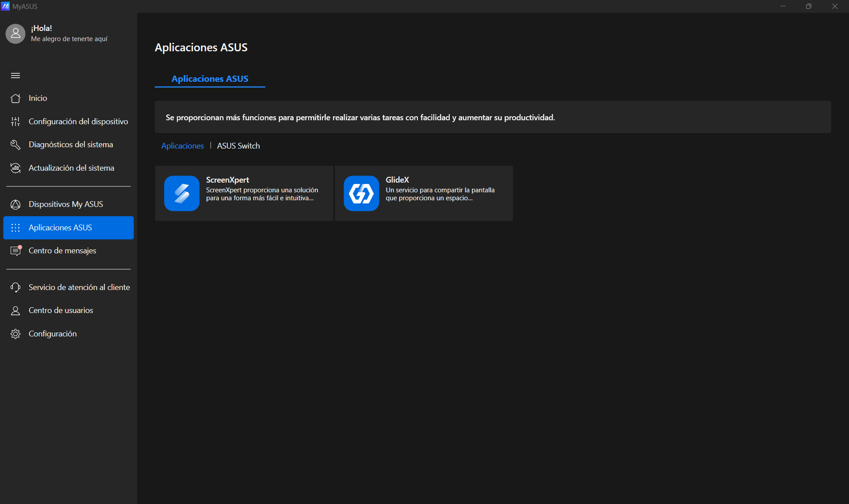
Task: Click the Centro de usuarios person icon
Action: click(x=15, y=310)
